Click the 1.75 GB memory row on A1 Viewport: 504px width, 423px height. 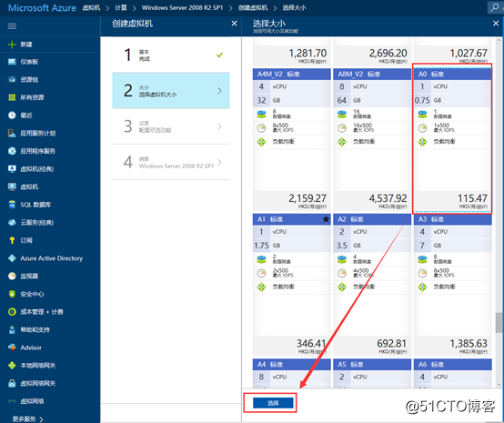pos(291,246)
